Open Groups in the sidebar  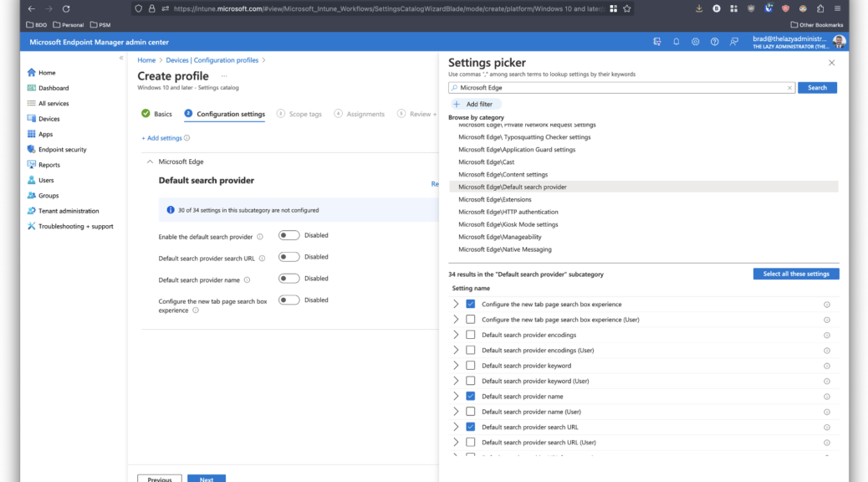tap(49, 196)
